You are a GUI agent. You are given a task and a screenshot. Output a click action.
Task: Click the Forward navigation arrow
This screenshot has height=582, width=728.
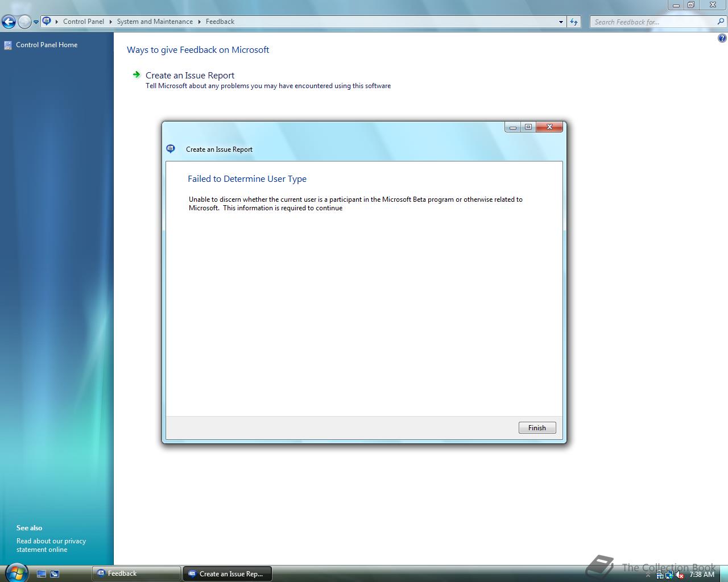pos(24,22)
